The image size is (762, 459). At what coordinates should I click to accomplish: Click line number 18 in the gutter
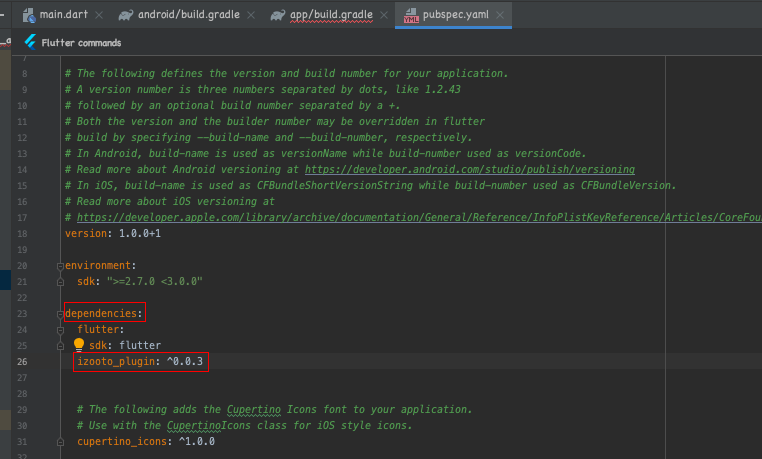click(22, 234)
